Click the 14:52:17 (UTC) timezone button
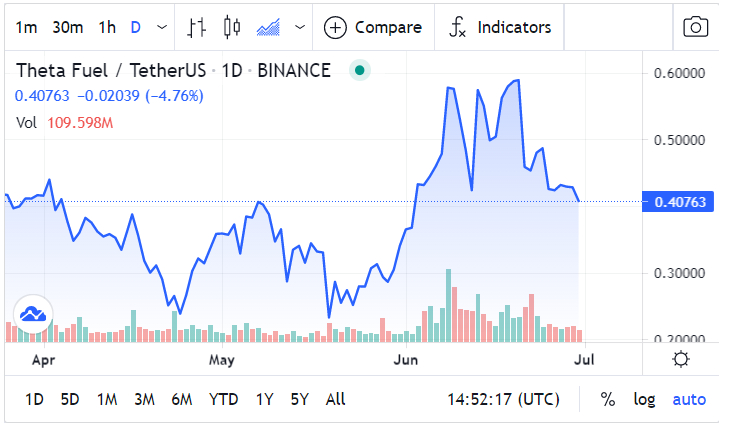The height and width of the screenshot is (428, 730). (503, 399)
